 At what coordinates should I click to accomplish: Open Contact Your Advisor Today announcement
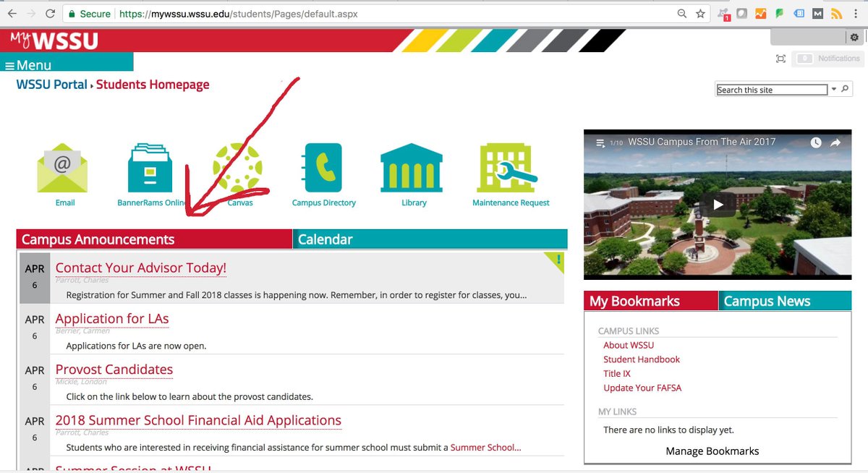point(141,268)
